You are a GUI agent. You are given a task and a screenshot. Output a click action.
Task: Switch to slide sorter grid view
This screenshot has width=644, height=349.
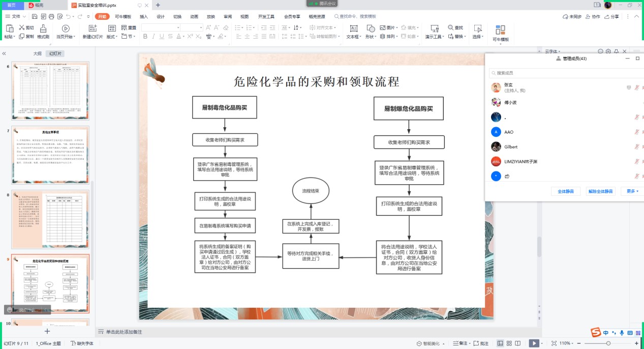(510, 343)
